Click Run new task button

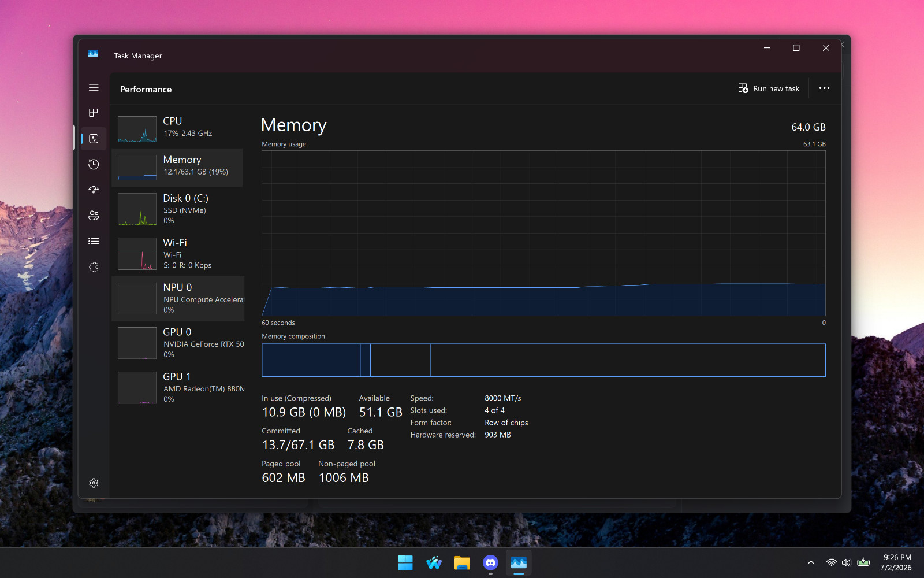(769, 88)
